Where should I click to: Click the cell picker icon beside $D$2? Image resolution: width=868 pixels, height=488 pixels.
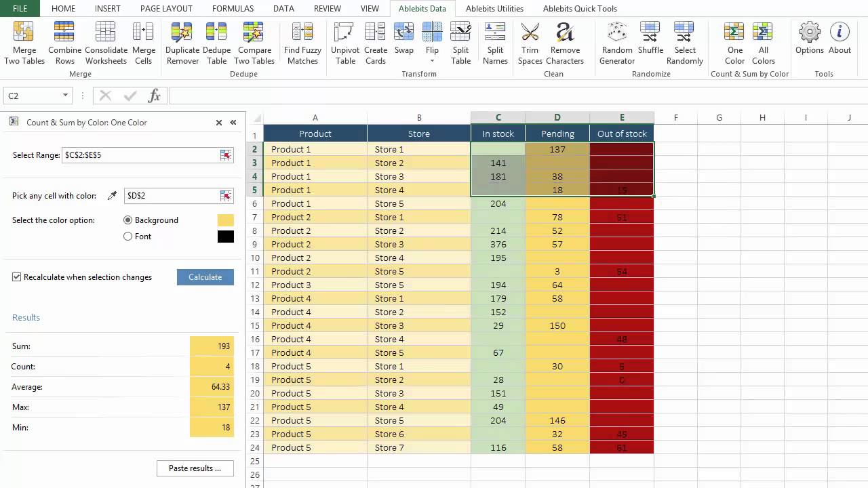[x=226, y=196]
